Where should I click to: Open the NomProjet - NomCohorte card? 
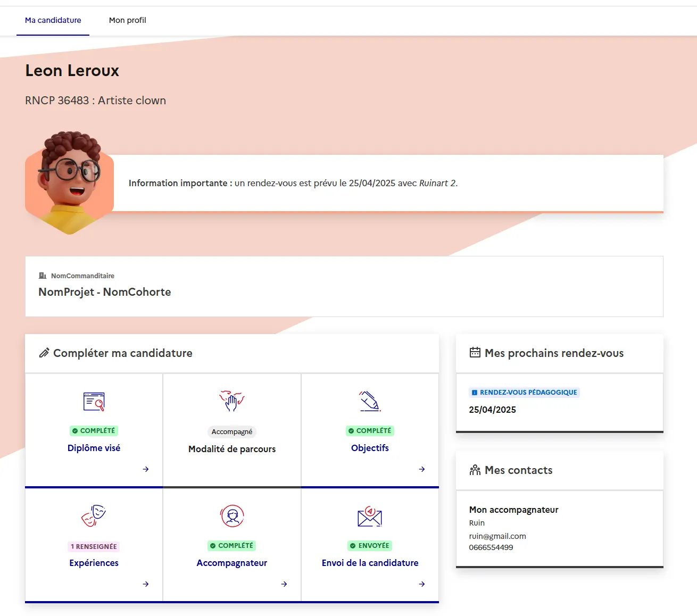(x=344, y=286)
